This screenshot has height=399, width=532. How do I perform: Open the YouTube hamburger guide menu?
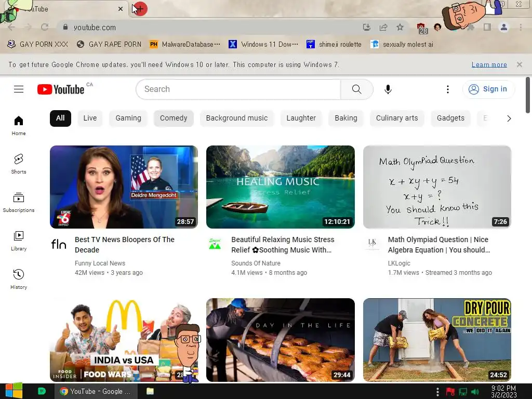pos(19,89)
